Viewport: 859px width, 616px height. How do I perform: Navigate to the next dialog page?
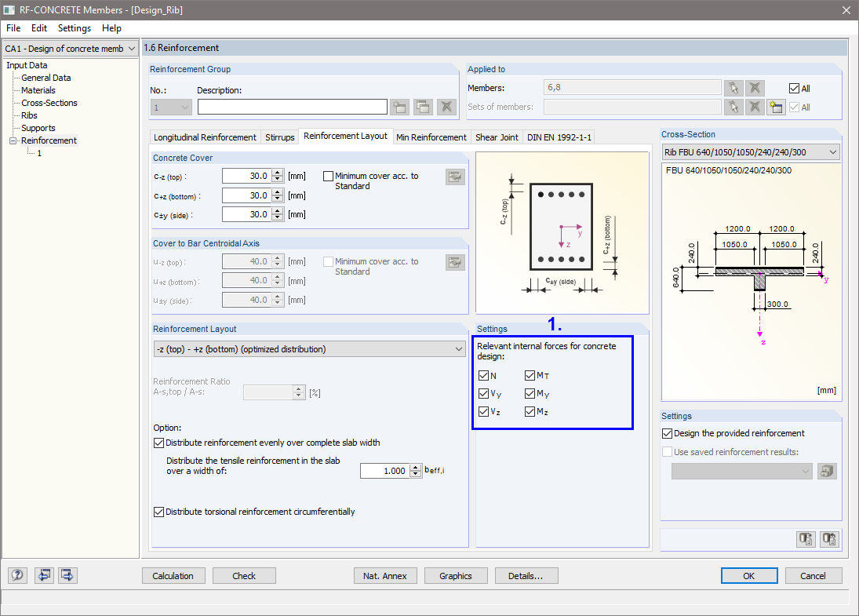point(67,575)
